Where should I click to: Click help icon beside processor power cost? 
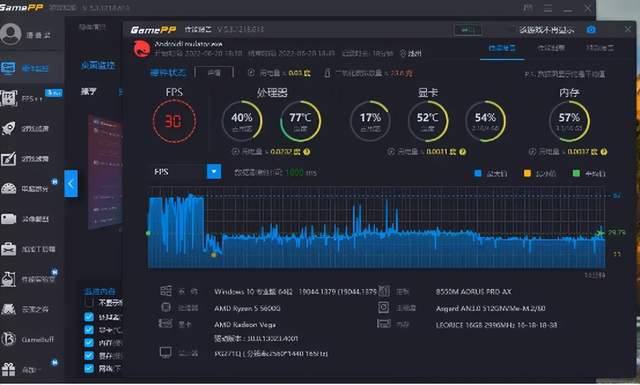point(307,151)
